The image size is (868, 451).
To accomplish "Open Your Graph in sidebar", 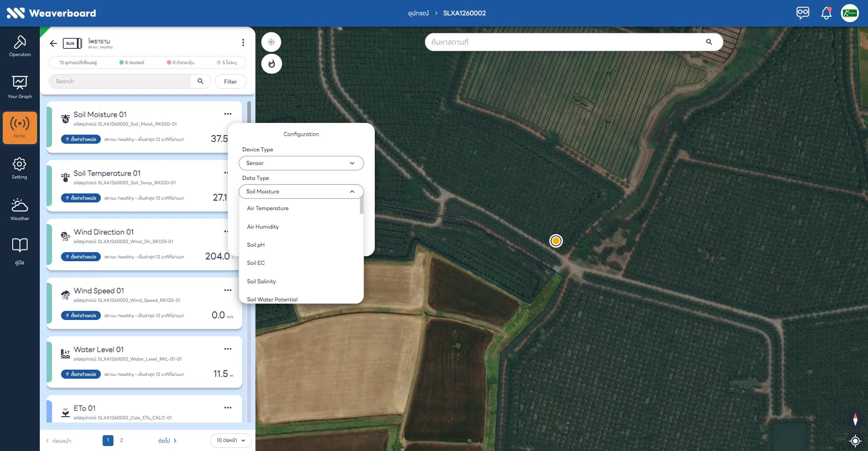I will coord(20,87).
